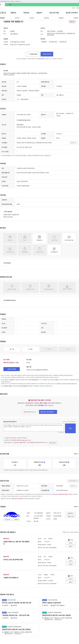Switch to the 복리후생 section tab
The image size is (79, 644).
point(46,18)
